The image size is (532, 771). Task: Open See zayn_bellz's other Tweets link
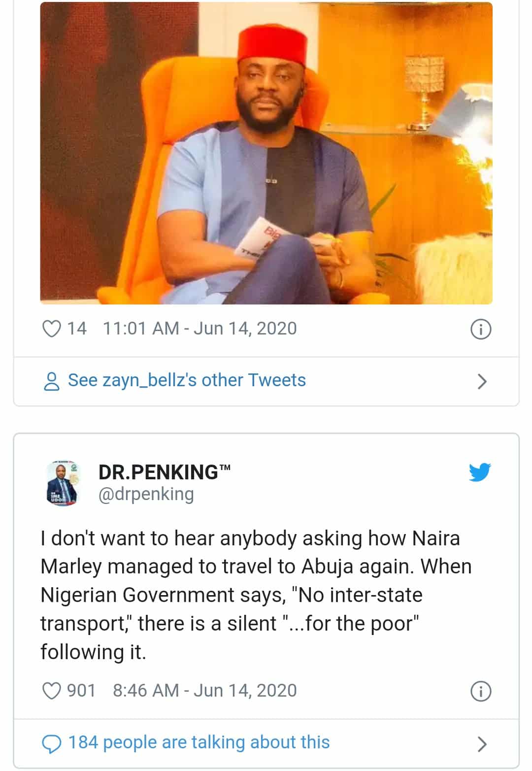[186, 380]
